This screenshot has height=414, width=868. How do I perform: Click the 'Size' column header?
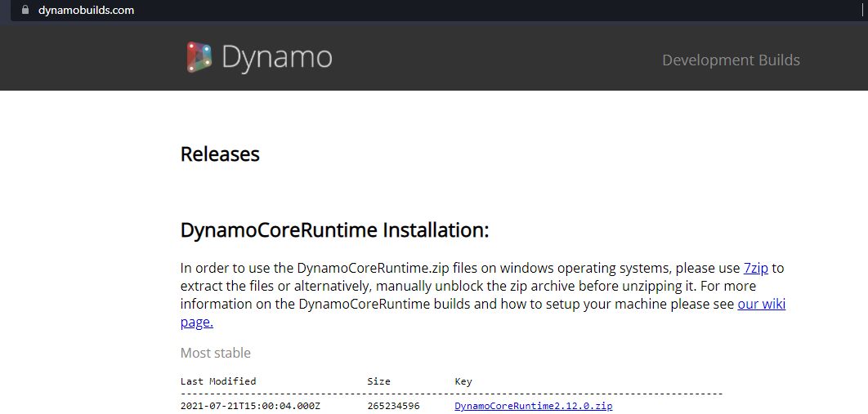point(378,381)
